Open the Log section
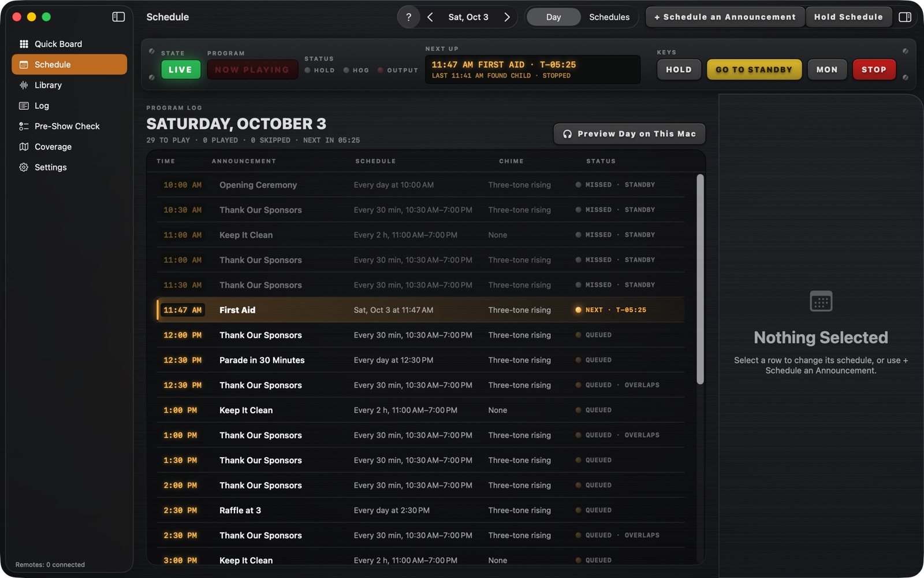The image size is (924, 578). pyautogui.click(x=69, y=106)
